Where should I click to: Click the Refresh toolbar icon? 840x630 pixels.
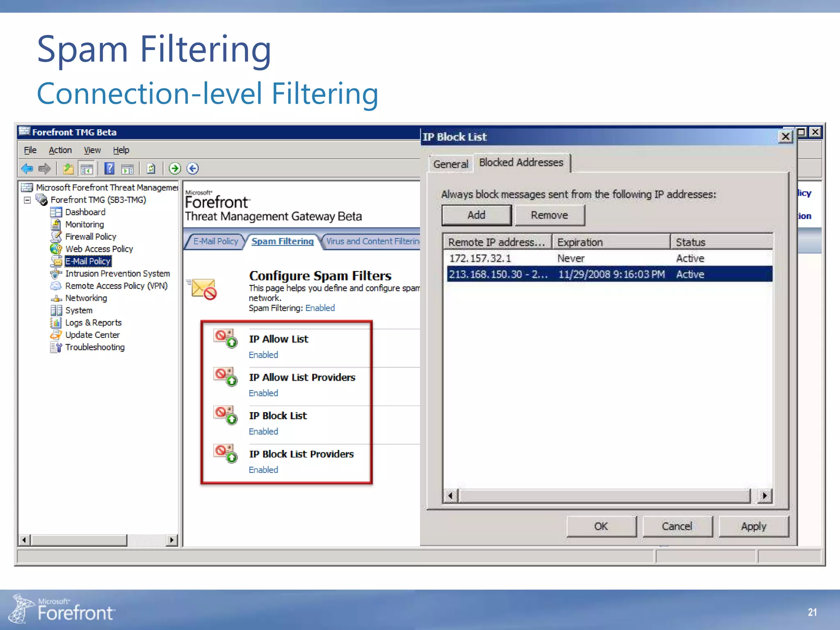[x=151, y=169]
